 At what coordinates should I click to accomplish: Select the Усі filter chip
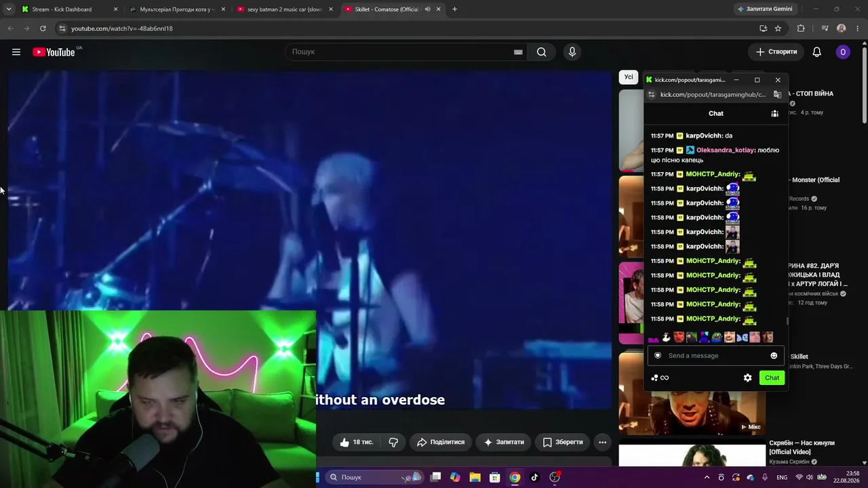tap(629, 77)
